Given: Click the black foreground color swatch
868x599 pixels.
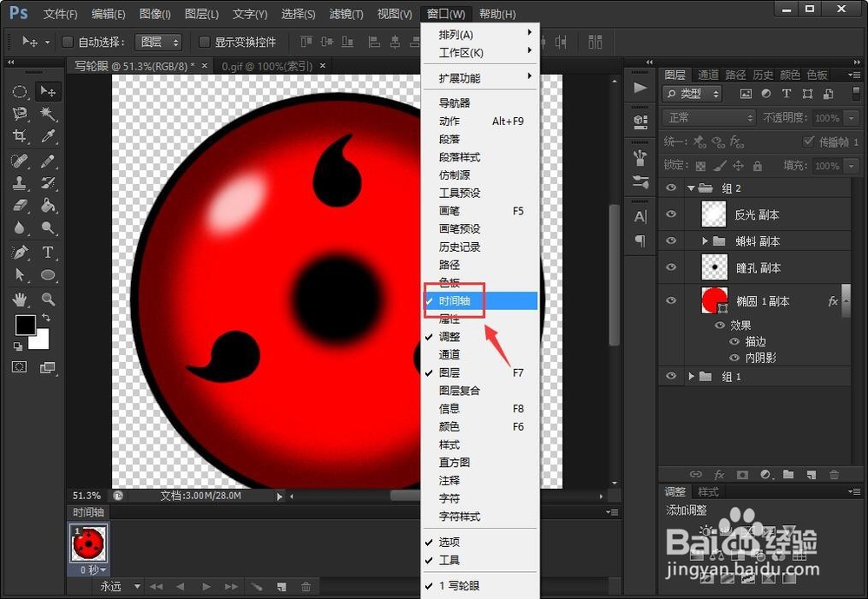Looking at the screenshot, I should pyautogui.click(x=23, y=325).
